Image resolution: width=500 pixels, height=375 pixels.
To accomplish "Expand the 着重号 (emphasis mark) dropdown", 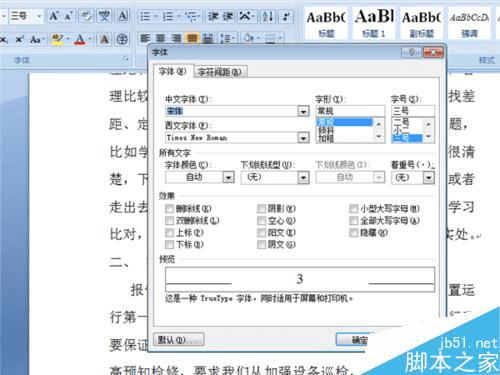I will pyautogui.click(x=429, y=177).
